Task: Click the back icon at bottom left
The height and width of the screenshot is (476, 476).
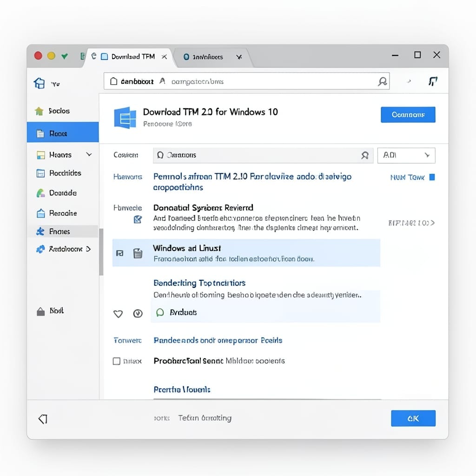Action: [43, 419]
